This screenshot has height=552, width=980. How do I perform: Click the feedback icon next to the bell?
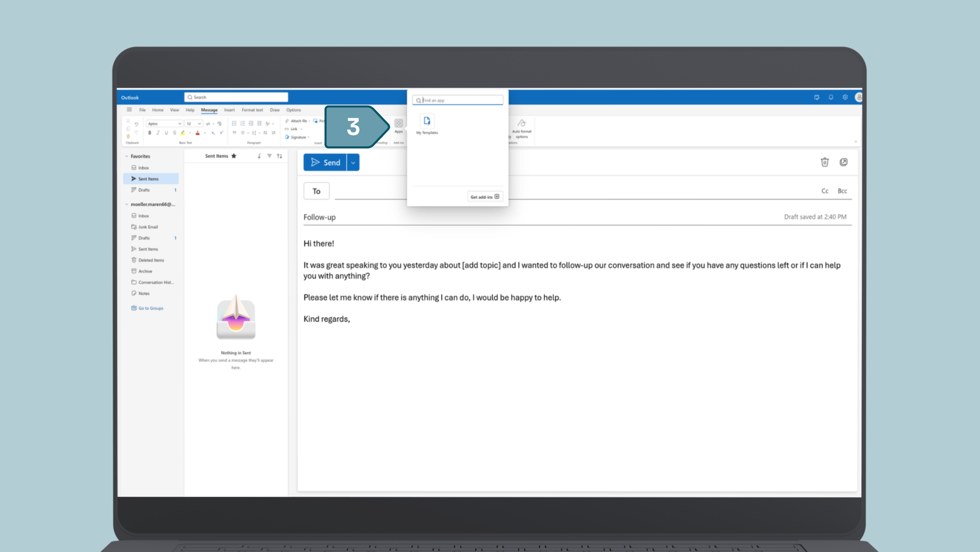817,97
